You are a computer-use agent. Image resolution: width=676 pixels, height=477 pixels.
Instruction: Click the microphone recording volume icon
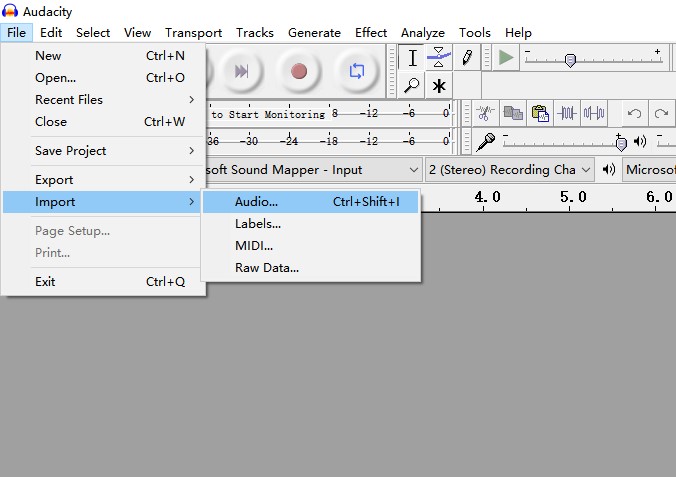pyautogui.click(x=485, y=141)
